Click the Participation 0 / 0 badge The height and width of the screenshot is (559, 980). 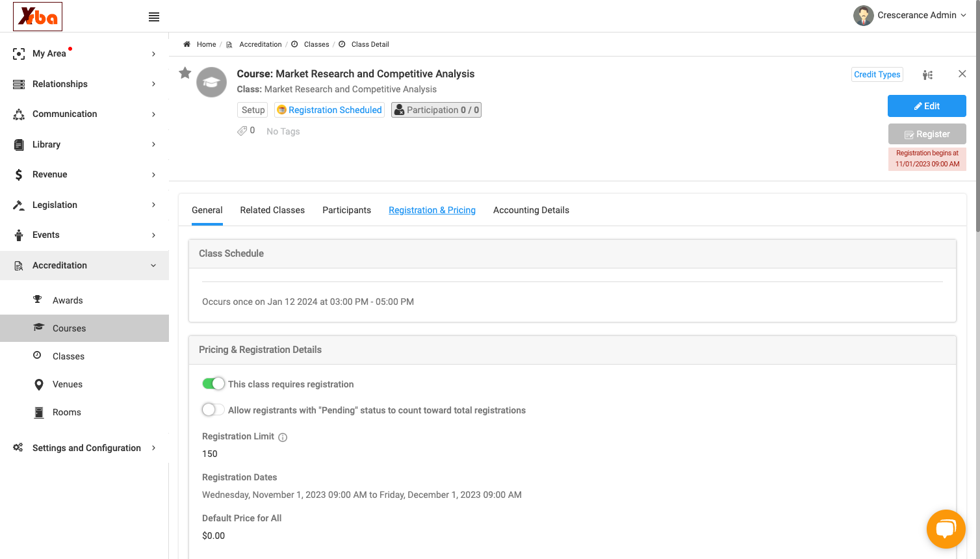pyautogui.click(x=436, y=110)
